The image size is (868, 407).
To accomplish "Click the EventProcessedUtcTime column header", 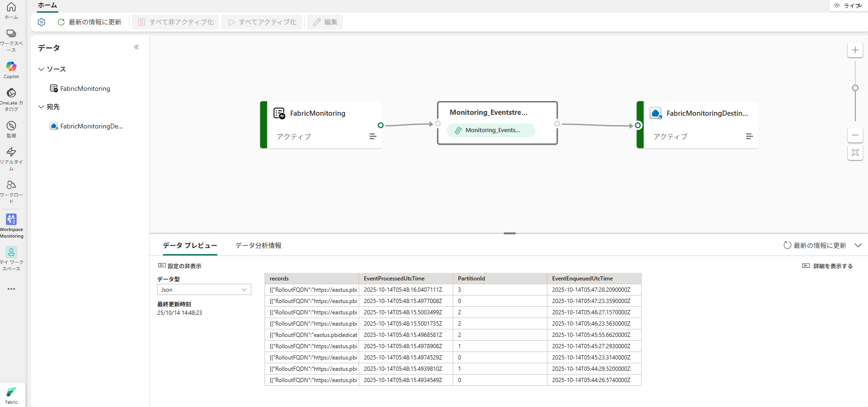I will 406,279.
